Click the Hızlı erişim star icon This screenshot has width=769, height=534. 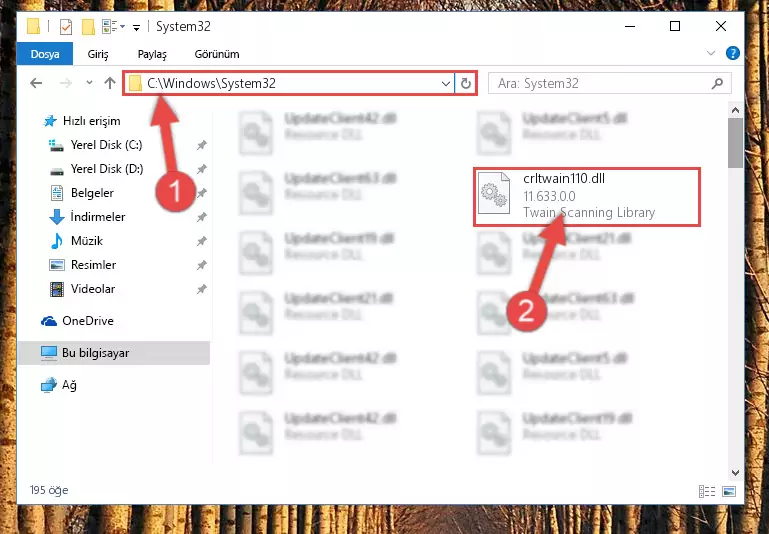(50, 121)
